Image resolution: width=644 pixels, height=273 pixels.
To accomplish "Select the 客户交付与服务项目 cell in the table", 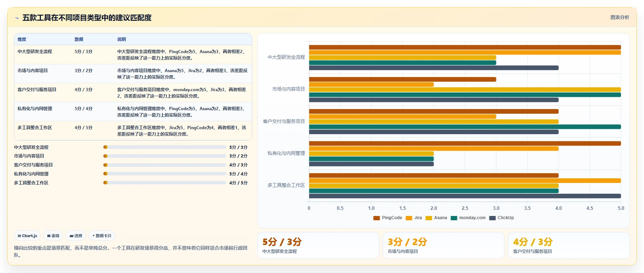I will pyautogui.click(x=37, y=90).
